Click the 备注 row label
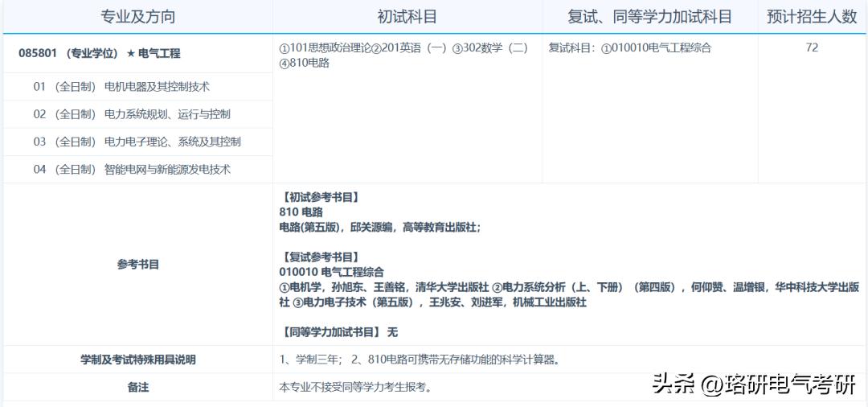 tap(138, 387)
